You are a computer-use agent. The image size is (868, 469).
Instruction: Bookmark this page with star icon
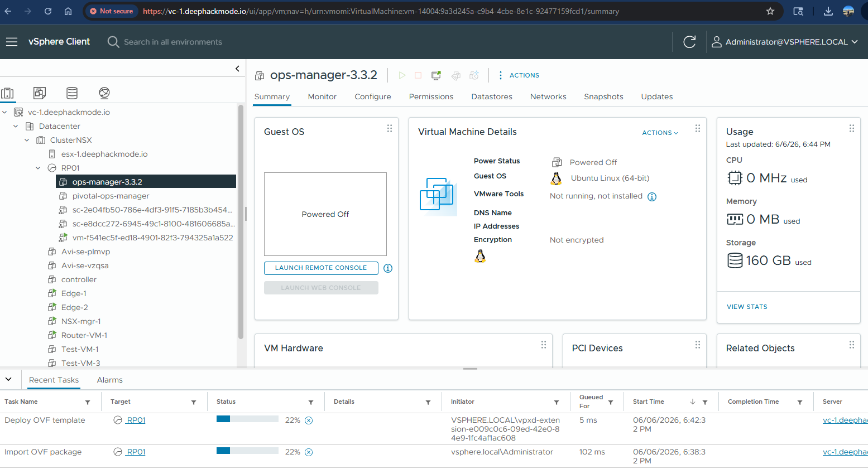pyautogui.click(x=770, y=11)
